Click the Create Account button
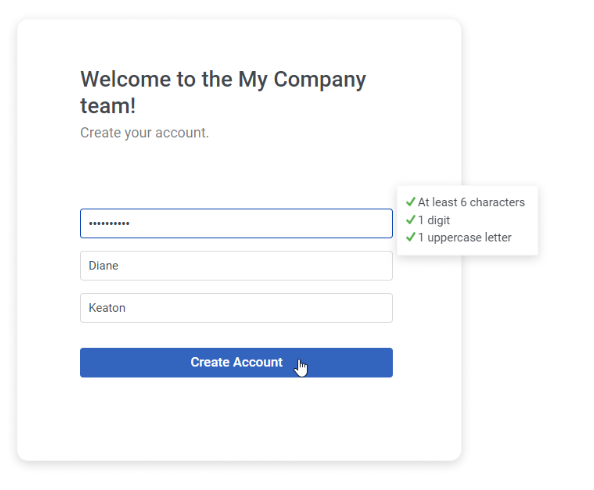 pyautogui.click(x=236, y=362)
